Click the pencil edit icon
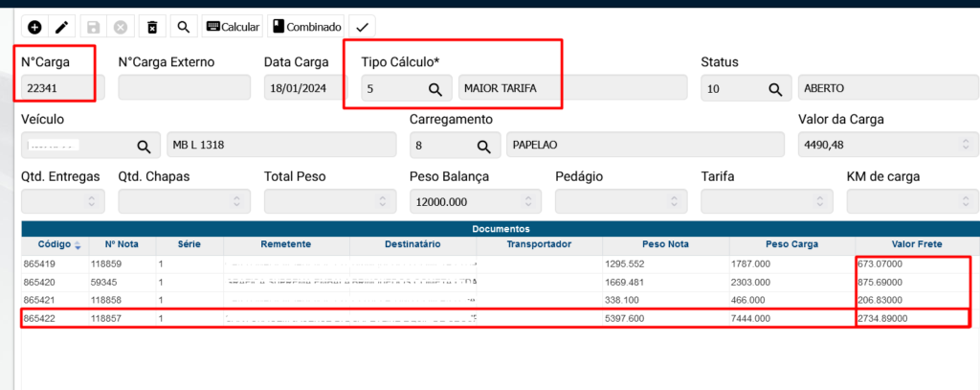This screenshot has height=390, width=980. (x=61, y=27)
